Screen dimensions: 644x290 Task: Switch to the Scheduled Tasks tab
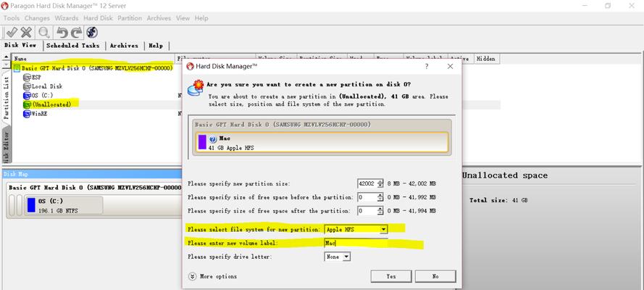click(x=72, y=46)
